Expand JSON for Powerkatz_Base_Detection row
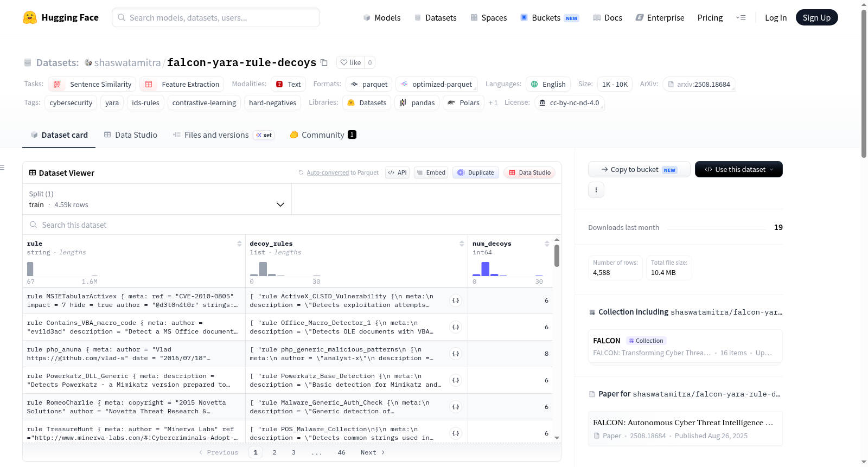This screenshot has width=868, height=467. coord(456,380)
